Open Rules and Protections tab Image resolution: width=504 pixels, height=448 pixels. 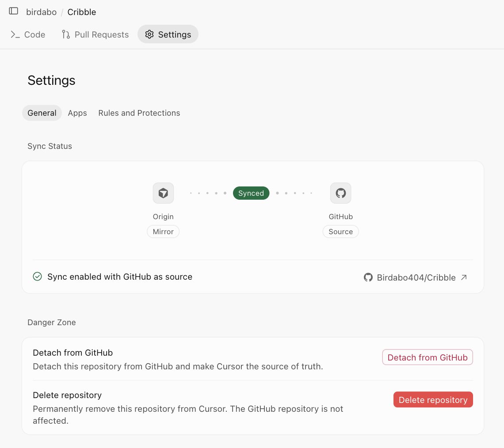139,113
